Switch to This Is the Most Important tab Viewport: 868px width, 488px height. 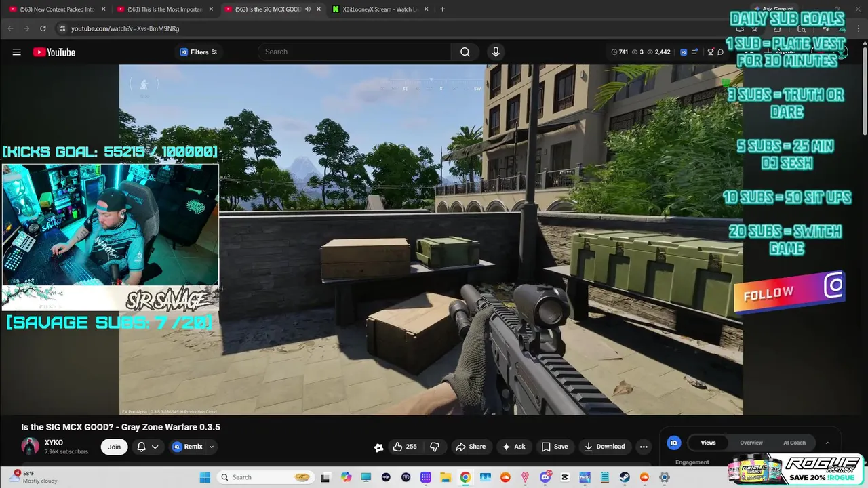coord(165,9)
